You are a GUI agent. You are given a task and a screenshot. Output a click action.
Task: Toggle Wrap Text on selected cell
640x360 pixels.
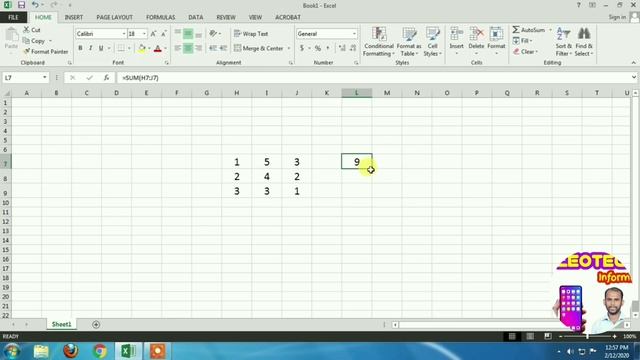[251, 33]
